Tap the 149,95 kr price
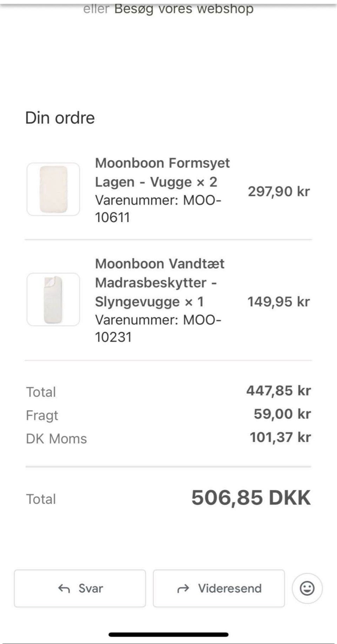The image size is (337, 644). [x=279, y=301]
